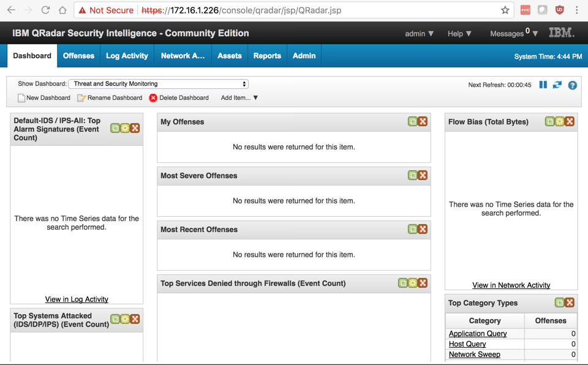588x365 pixels.
Task: Click the gray square extension icon
Action: click(x=542, y=10)
